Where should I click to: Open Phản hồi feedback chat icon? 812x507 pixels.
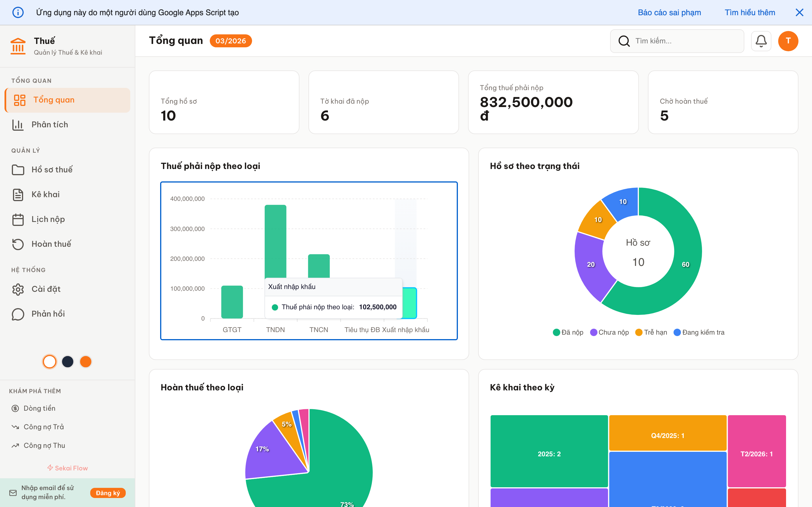click(x=18, y=314)
